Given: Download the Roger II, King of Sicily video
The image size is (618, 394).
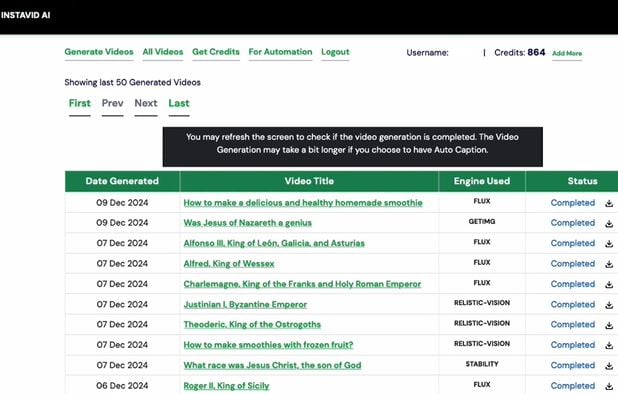Looking at the screenshot, I should click(609, 386).
